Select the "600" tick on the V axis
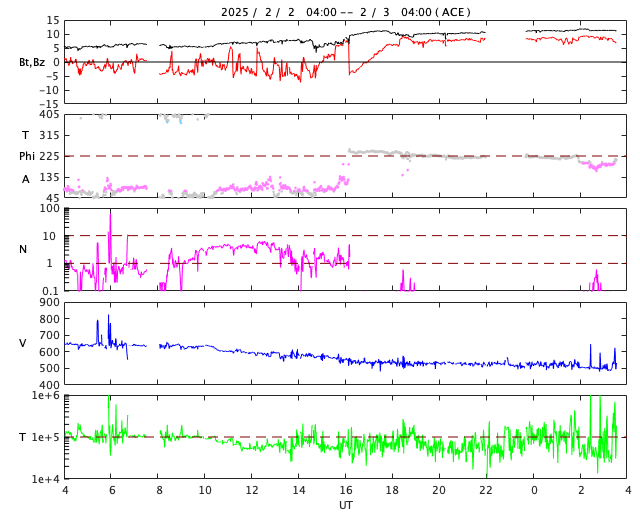The height and width of the screenshot is (512, 640). 49,352
